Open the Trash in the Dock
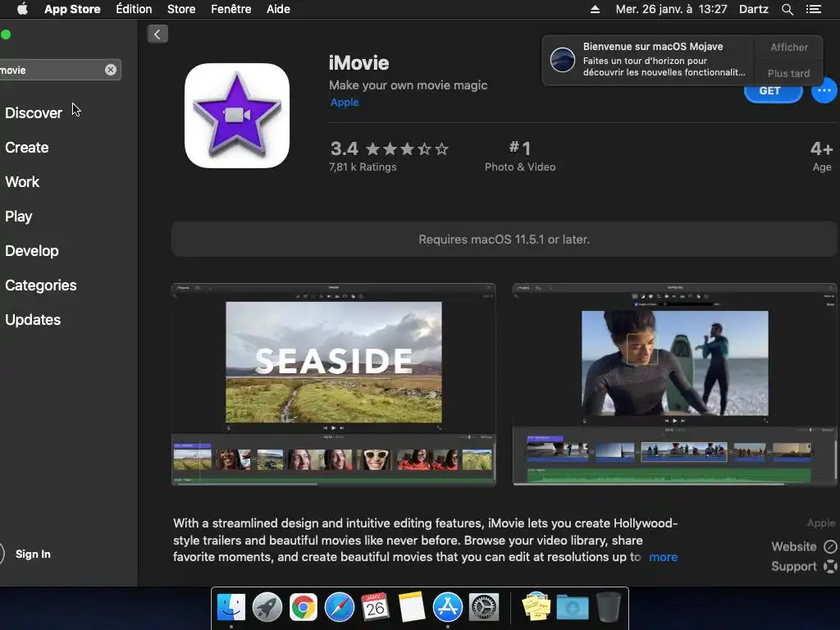Screen dimensions: 840x630 pyautogui.click(x=608, y=607)
